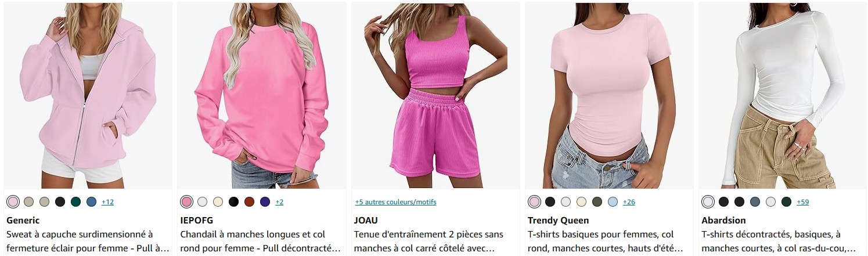
Task: Open the Trendy Queen T-shirt title link
Action: coord(610,241)
